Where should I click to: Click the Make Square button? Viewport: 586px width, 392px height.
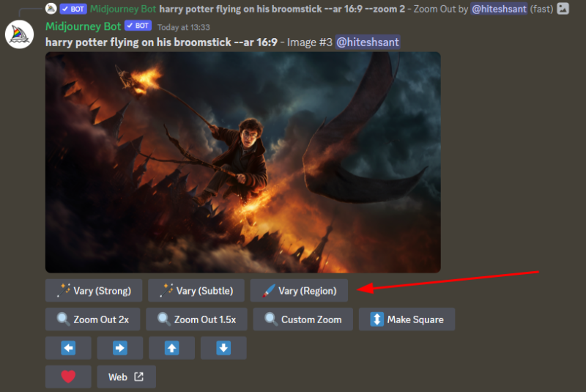407,319
